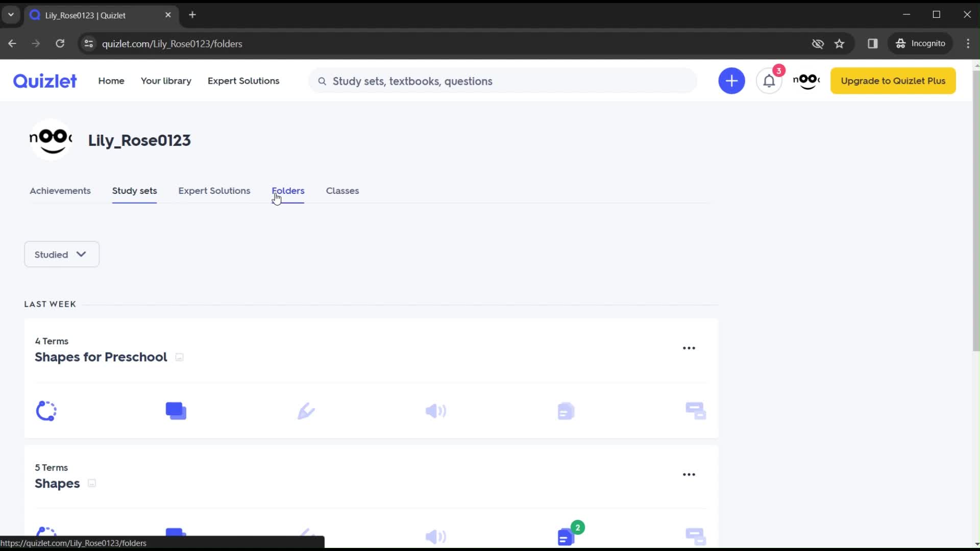Open the Shapes for Preschool set

click(101, 357)
